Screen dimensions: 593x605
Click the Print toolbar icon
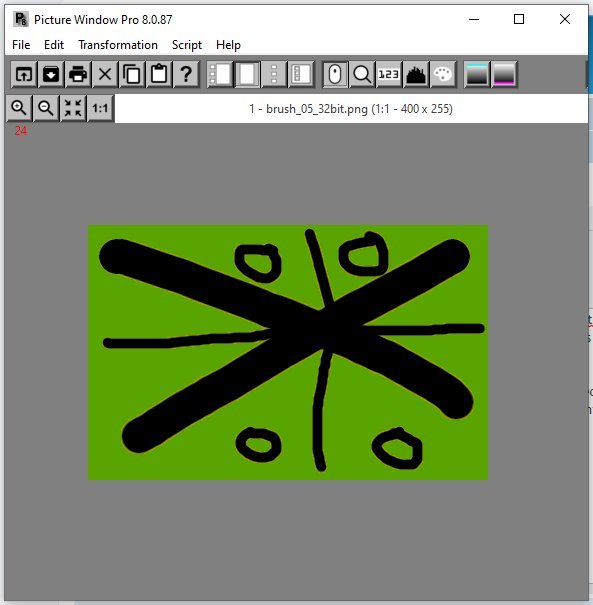coord(78,74)
